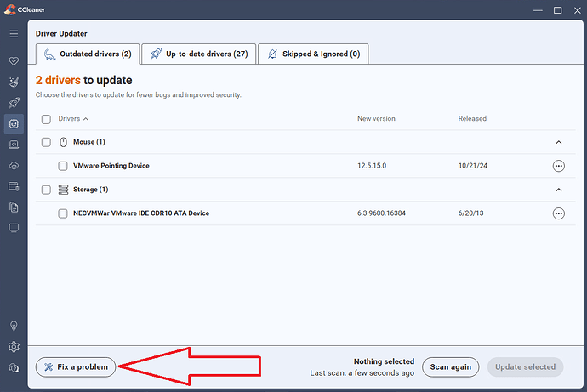The height and width of the screenshot is (392, 587).
Task: Sort by the Drivers column header
Action: point(73,119)
